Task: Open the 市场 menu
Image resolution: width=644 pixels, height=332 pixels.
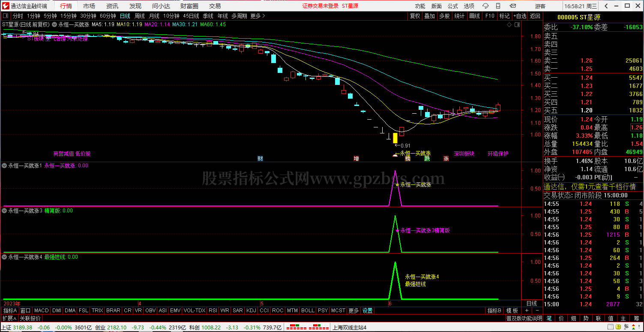Action: 89,6
